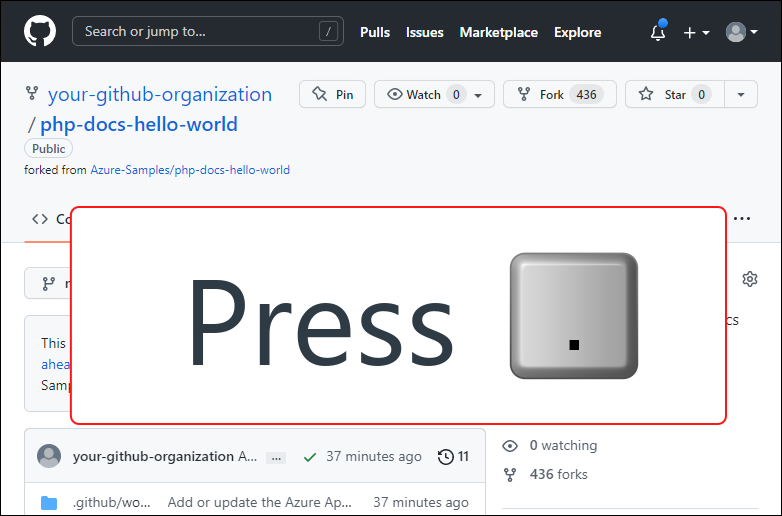782x516 pixels.
Task: Open the 37 minutes ago commit timestamp
Action: (374, 456)
